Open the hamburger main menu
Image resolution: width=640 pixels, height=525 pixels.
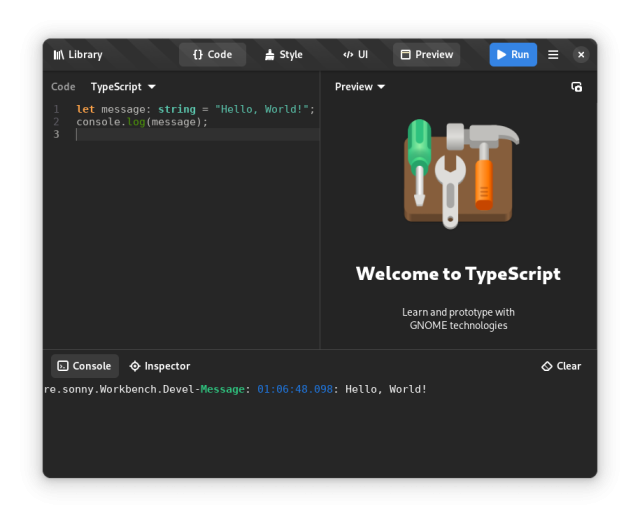coord(553,55)
